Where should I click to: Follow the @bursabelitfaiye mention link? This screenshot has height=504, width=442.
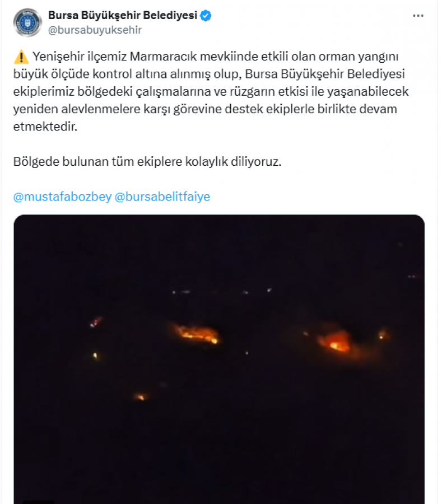[162, 197]
